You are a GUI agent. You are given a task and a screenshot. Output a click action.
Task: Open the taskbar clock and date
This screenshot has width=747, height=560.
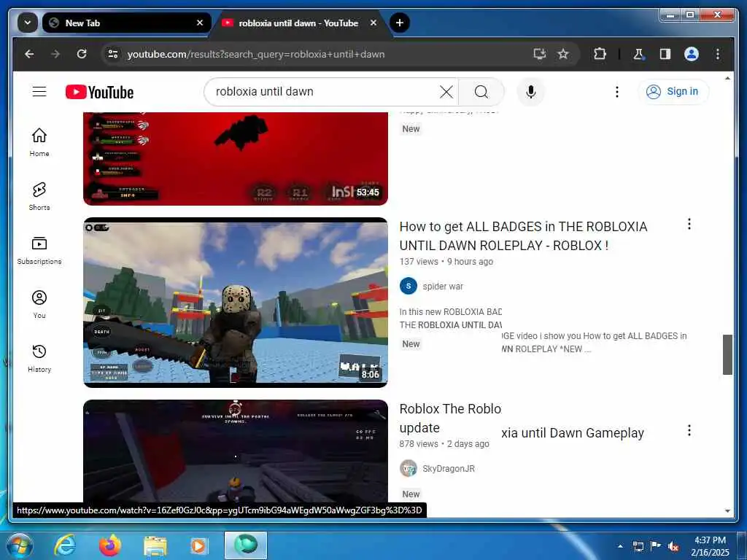click(x=710, y=546)
